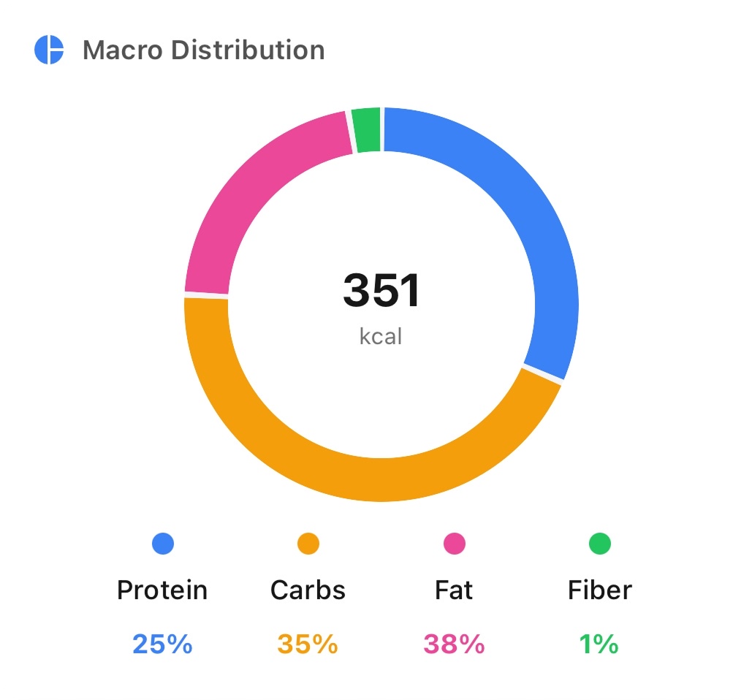Select the Fiber legend label
This screenshot has height=700, width=752.
(599, 590)
